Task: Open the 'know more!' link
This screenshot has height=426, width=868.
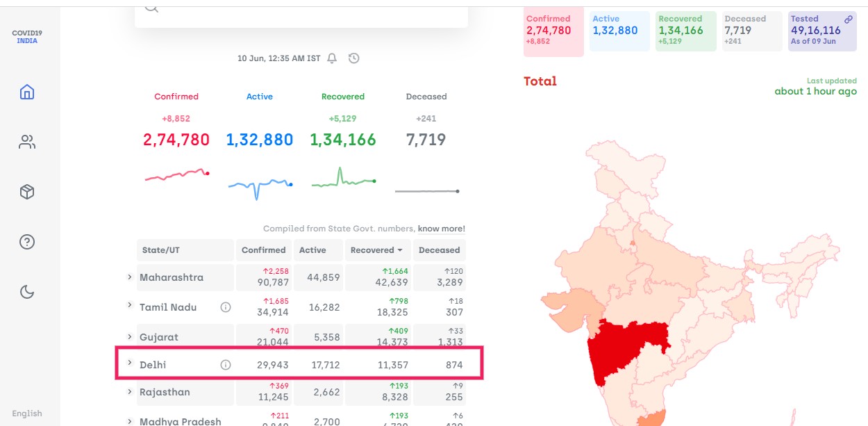Action: tap(441, 229)
